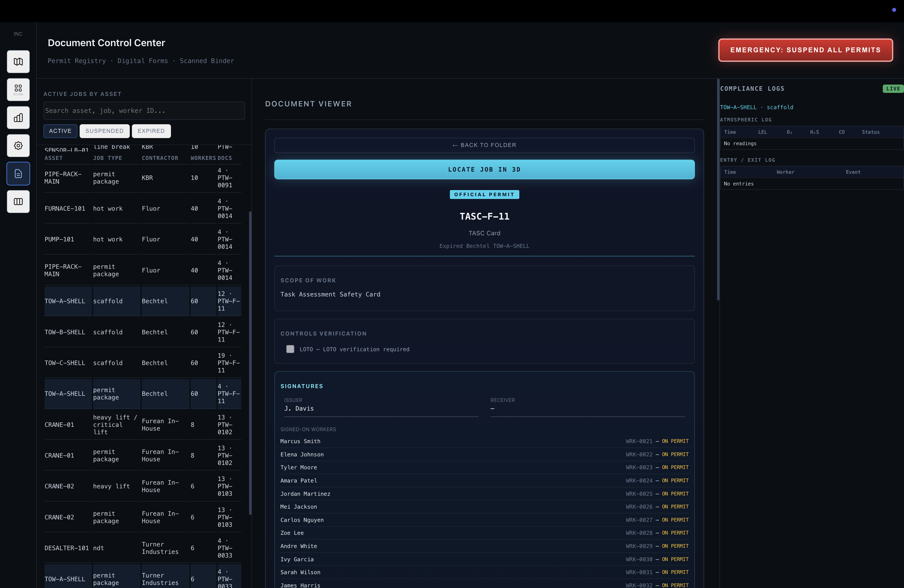Image resolution: width=904 pixels, height=588 pixels.
Task: Click the Elena Johnson signed-on worker row
Action: click(484, 454)
